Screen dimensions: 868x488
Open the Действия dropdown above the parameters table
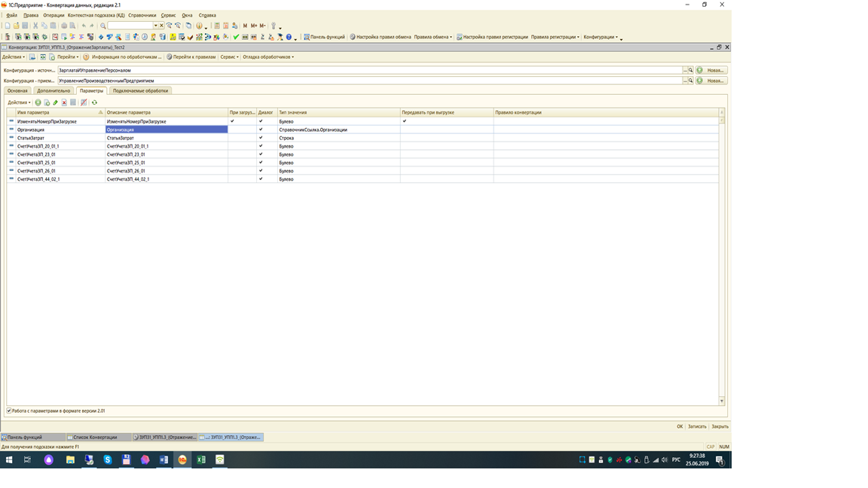[x=19, y=102]
